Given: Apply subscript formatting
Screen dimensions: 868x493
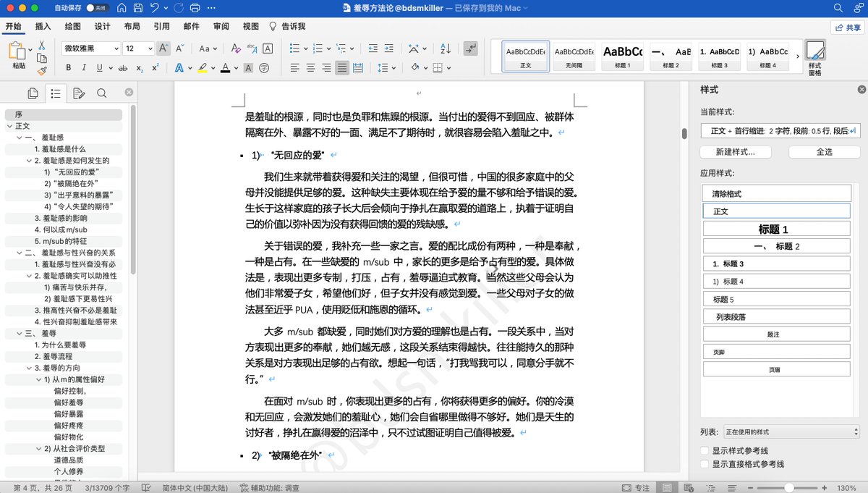Looking at the screenshot, I should (139, 68).
